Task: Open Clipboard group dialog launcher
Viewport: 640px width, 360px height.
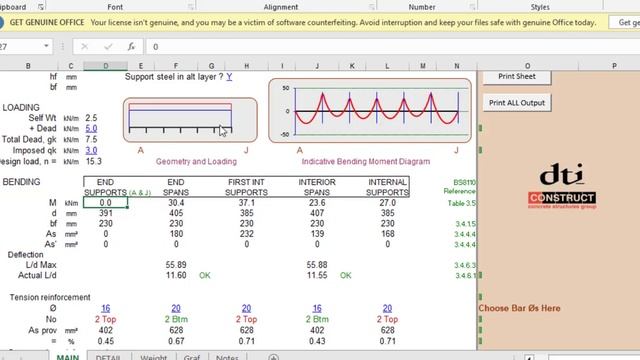Action: click(x=41, y=7)
